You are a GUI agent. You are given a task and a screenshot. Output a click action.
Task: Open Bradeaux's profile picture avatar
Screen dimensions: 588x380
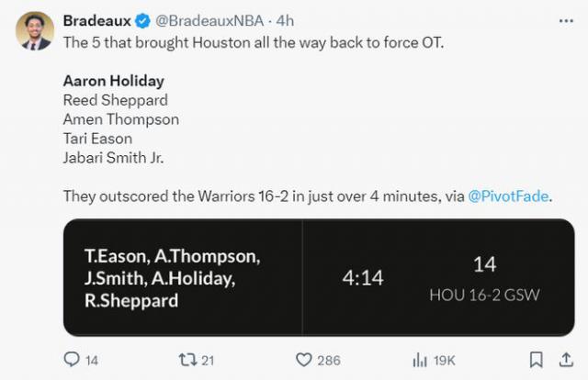tap(34, 31)
